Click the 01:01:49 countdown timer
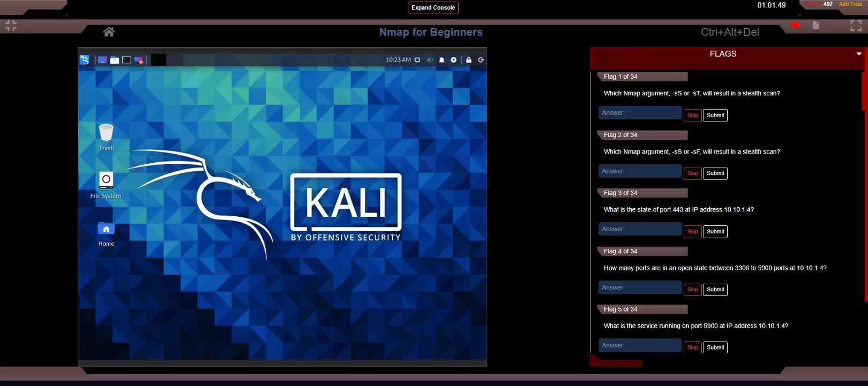Viewport: 868px width, 387px height. point(772,5)
